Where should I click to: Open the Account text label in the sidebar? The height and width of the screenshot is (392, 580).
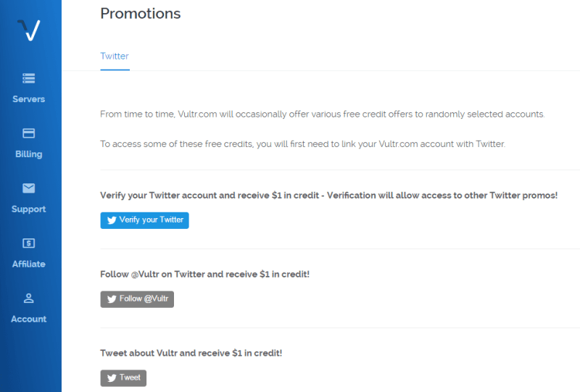29,319
